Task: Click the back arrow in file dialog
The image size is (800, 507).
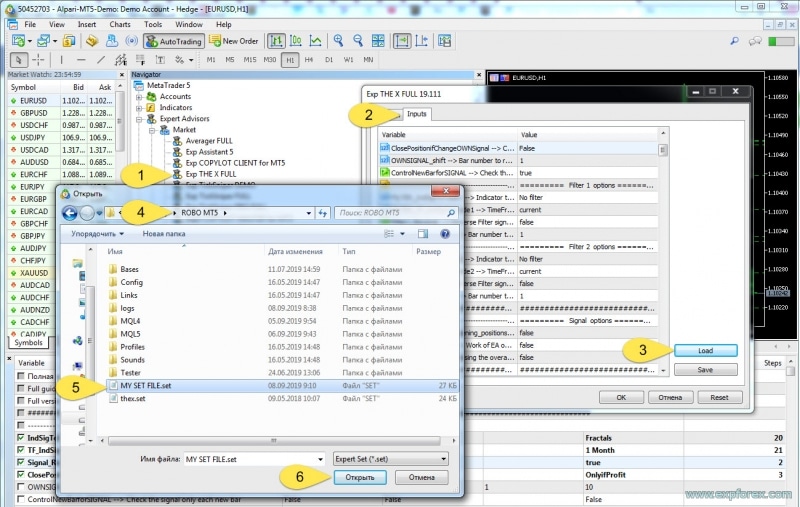Action: [70, 213]
